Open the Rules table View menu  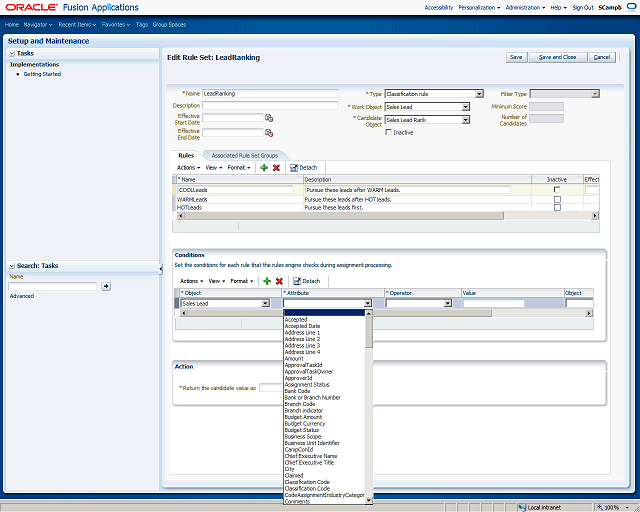tap(213, 168)
